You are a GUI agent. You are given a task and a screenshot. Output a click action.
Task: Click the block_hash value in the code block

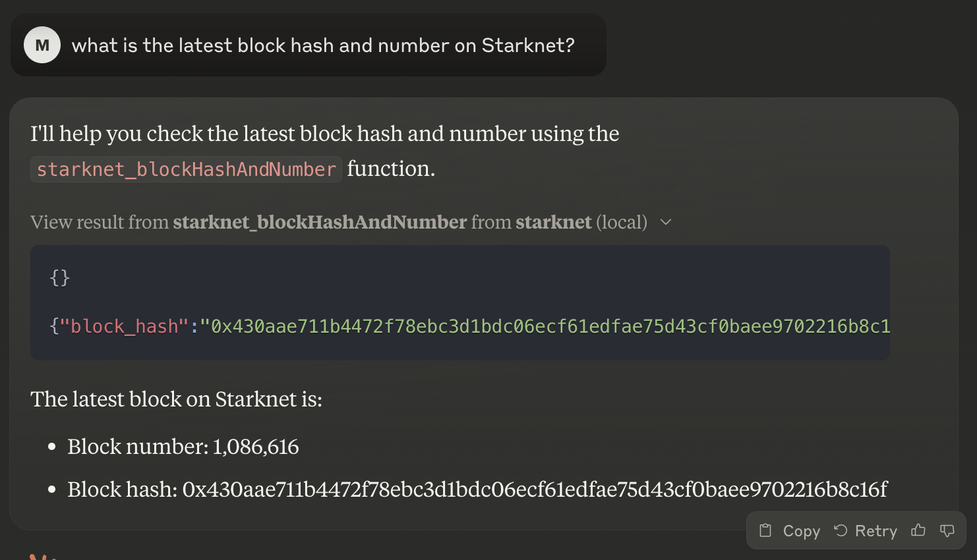(x=547, y=325)
